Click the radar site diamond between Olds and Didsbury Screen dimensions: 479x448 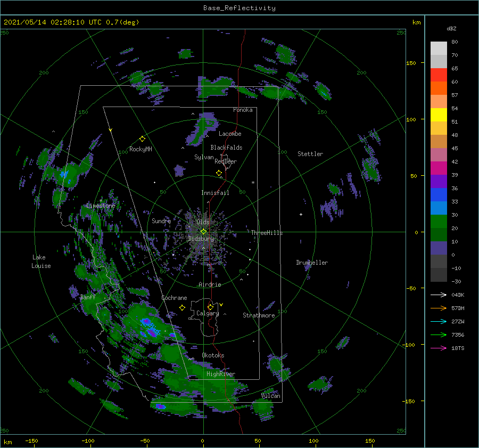tap(203, 232)
